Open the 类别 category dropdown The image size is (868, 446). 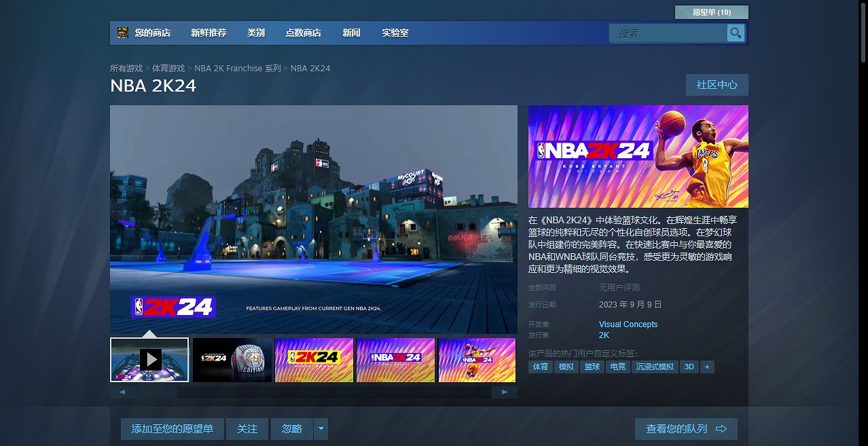tap(256, 33)
